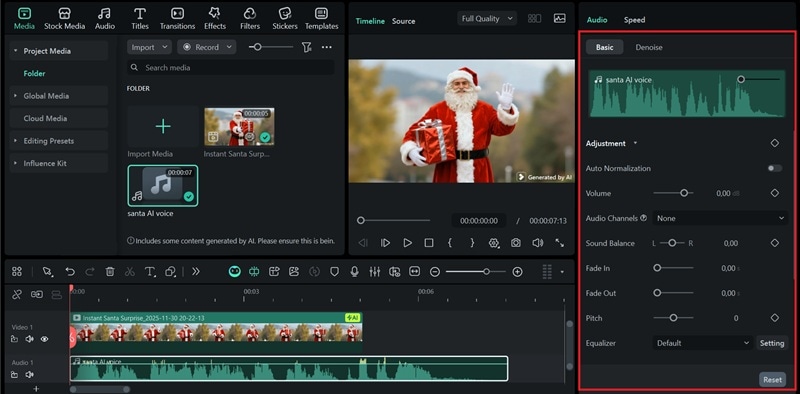Zoom in timeline with plus icon
The height and width of the screenshot is (394, 800).
pos(517,272)
